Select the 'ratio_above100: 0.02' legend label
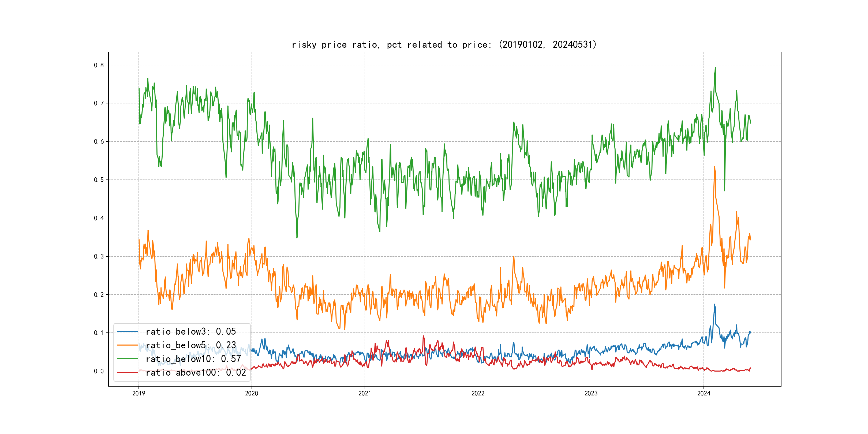This screenshot has height=434, width=868. click(x=196, y=372)
